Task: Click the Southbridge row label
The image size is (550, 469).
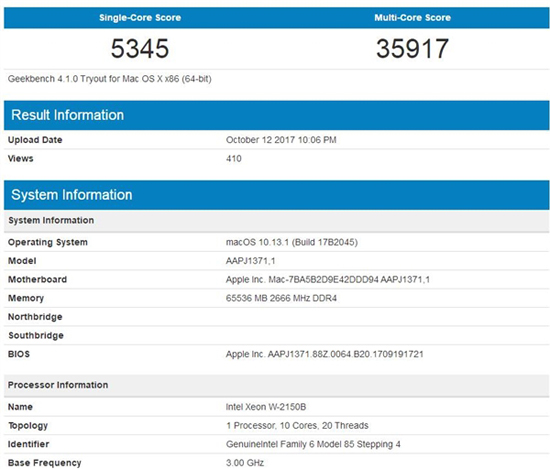Action: click(x=36, y=335)
